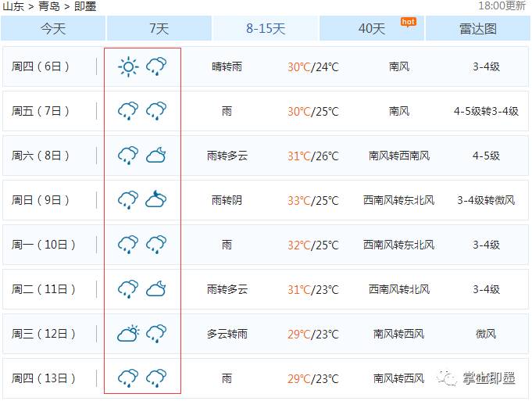This screenshot has width=532, height=401.
Task: Click the partly cloudy sun icon for 周三 12日
Action: (128, 334)
